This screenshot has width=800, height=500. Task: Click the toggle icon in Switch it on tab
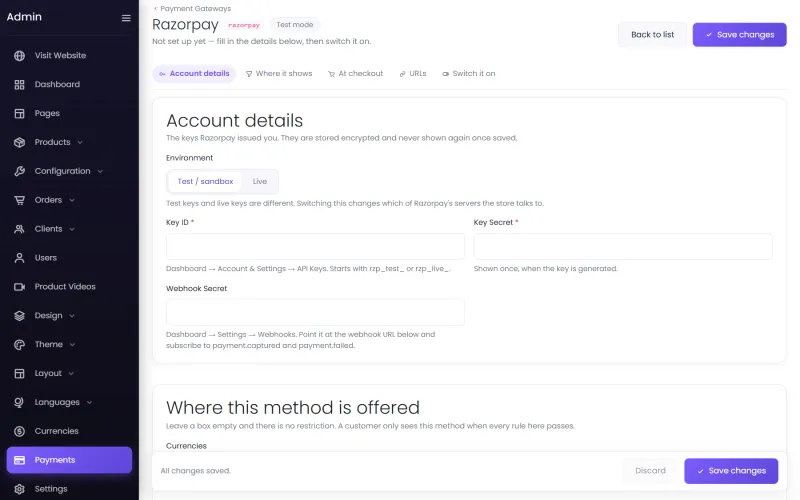[x=445, y=74]
